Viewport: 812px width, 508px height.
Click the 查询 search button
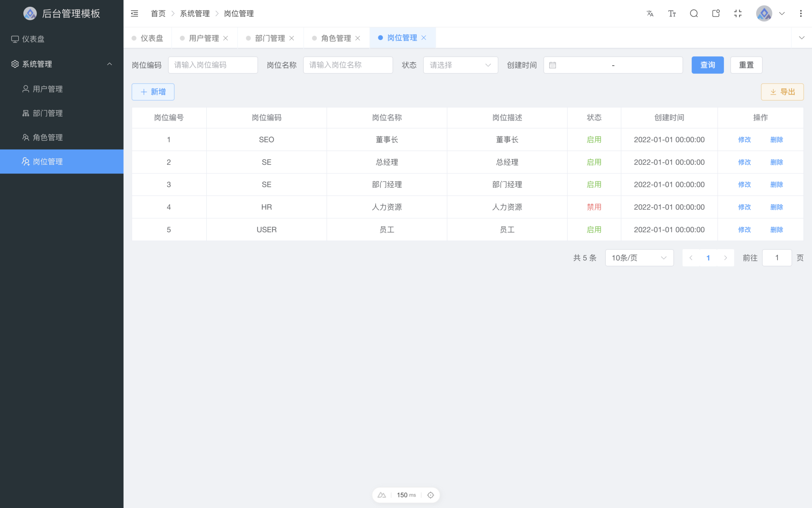(707, 65)
